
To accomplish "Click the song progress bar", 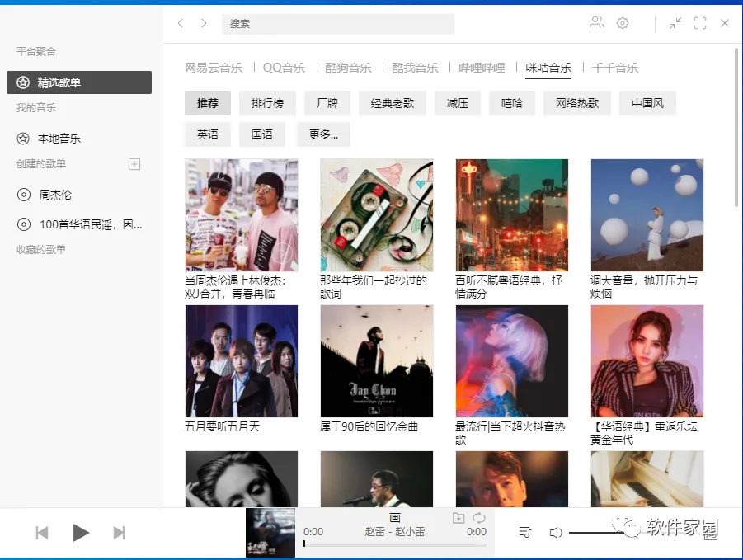I will pyautogui.click(x=395, y=545).
